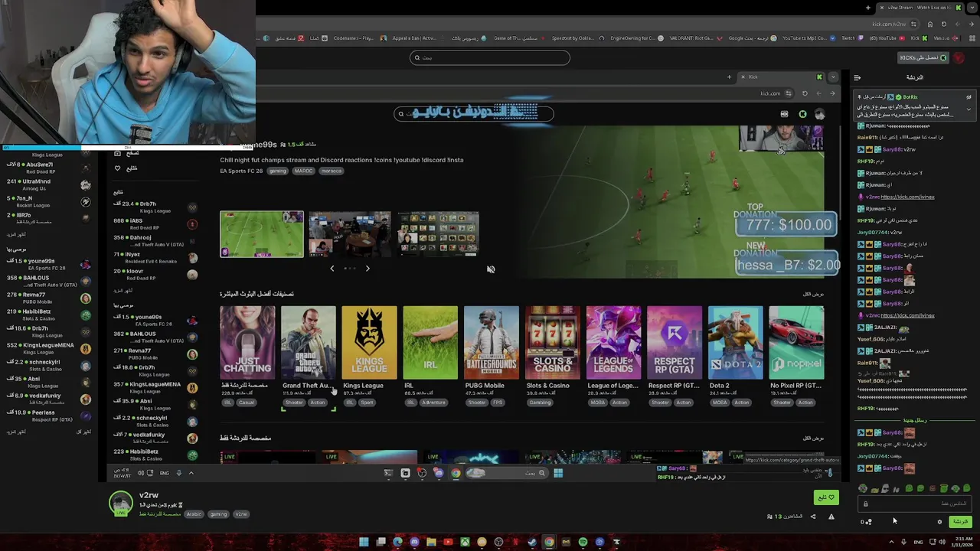Select PUBG Mobile category card
Image resolution: width=980 pixels, height=551 pixels.
(492, 343)
